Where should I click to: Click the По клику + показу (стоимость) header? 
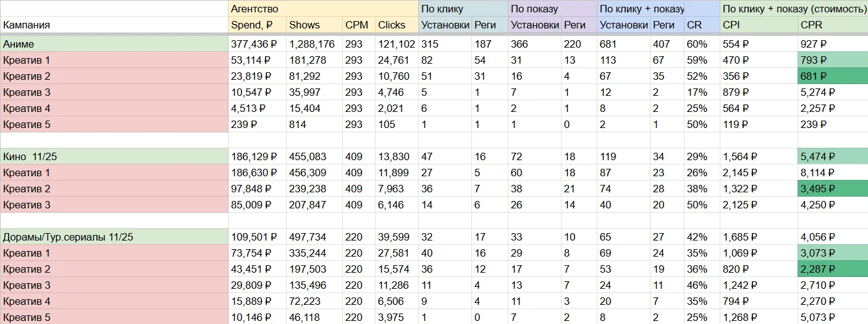coord(794,9)
